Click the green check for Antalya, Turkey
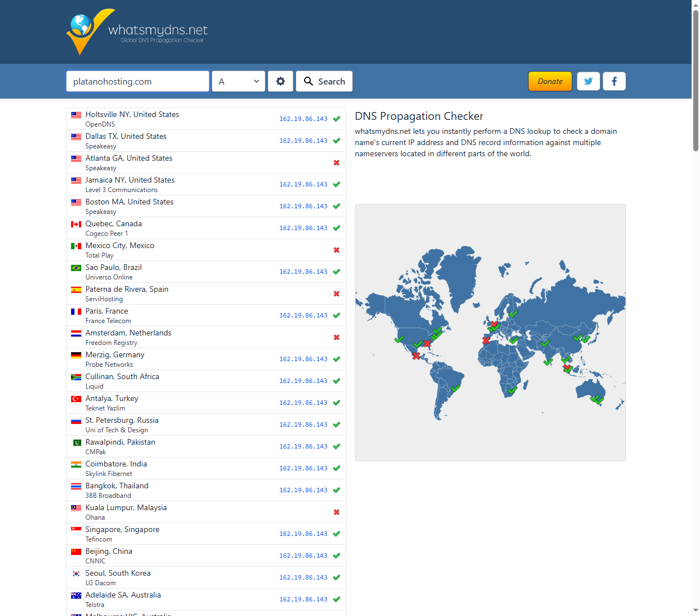700x616 pixels. click(x=337, y=403)
